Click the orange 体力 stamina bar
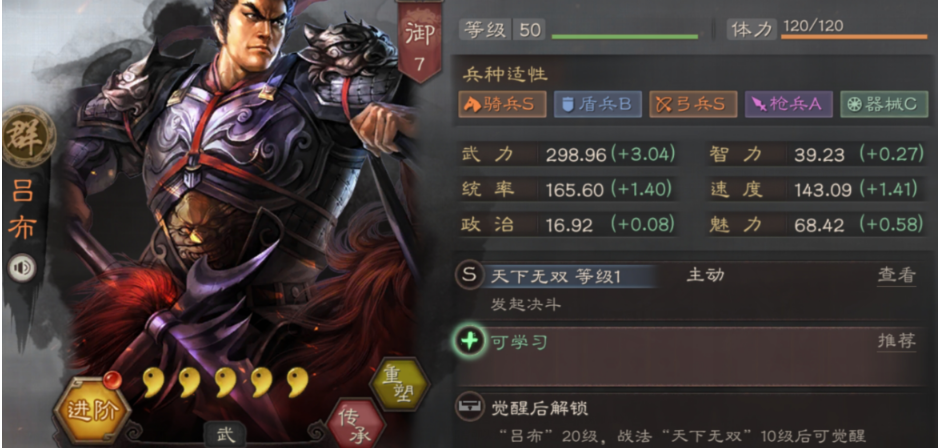The height and width of the screenshot is (448, 938). pyautogui.click(x=854, y=37)
